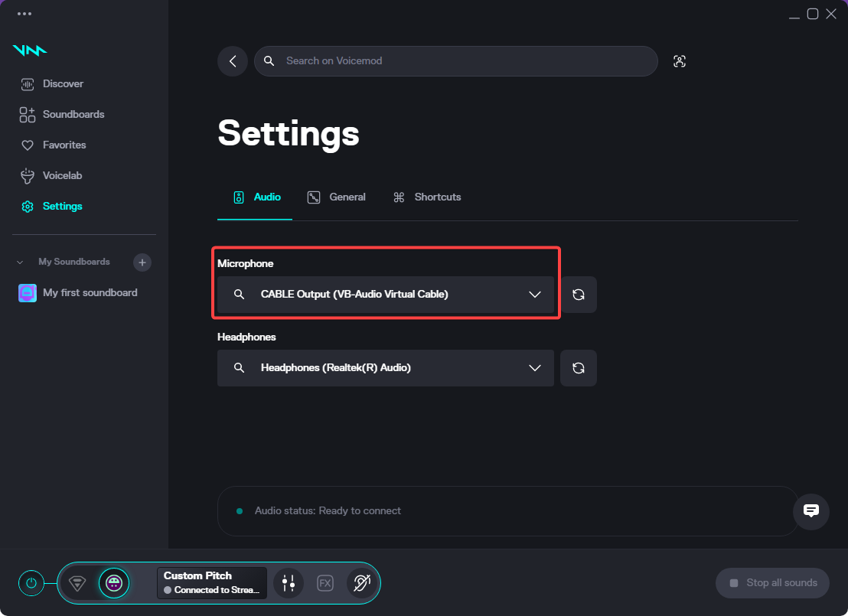The image size is (848, 616).
Task: Click the magnifier icon in Microphone field
Action: pyautogui.click(x=239, y=294)
